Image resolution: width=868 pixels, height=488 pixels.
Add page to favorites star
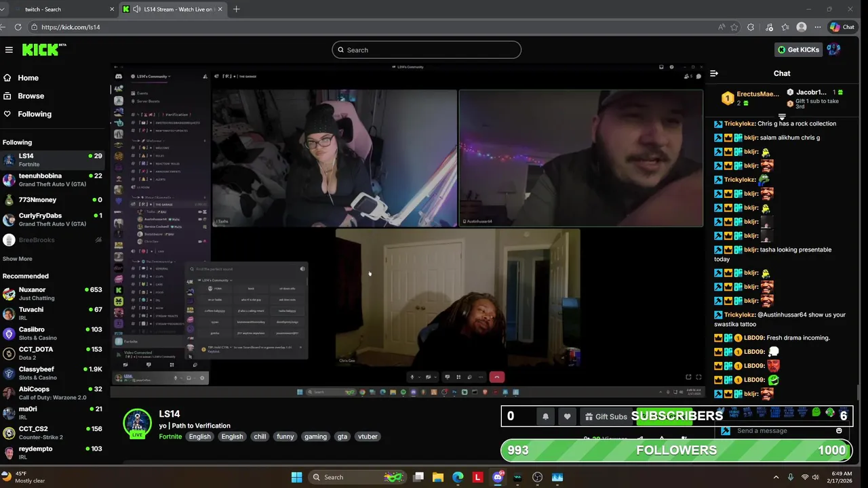734,27
